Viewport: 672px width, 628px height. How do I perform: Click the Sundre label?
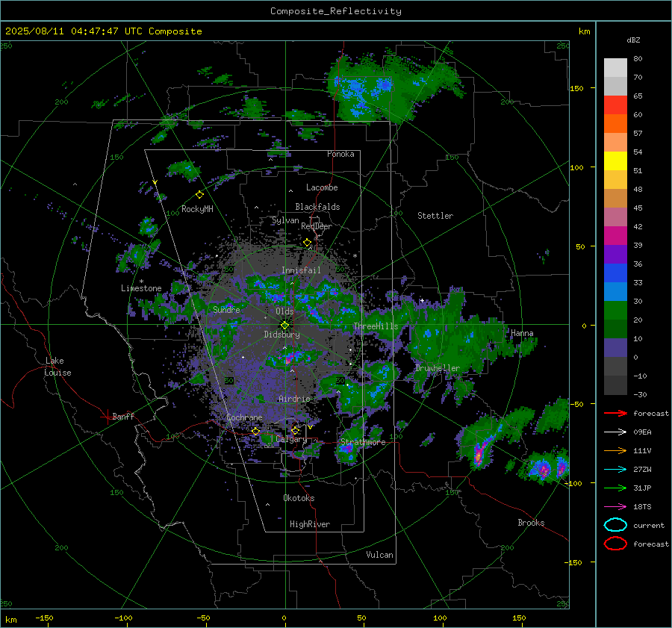pyautogui.click(x=226, y=309)
